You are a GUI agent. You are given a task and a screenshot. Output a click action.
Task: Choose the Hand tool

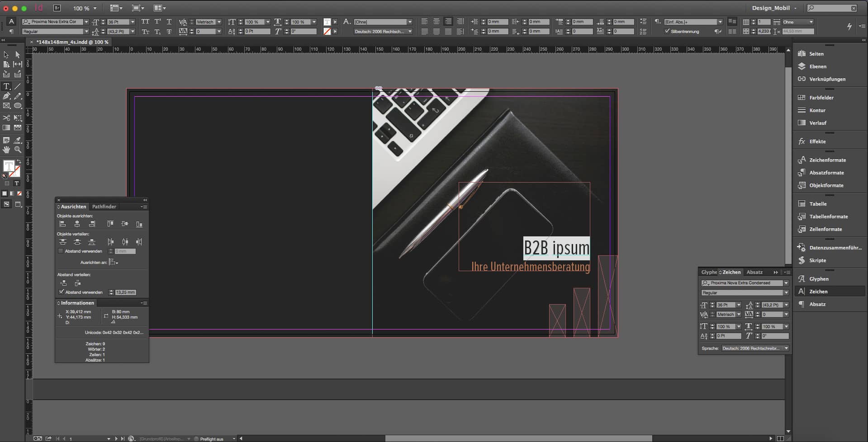tap(6, 150)
